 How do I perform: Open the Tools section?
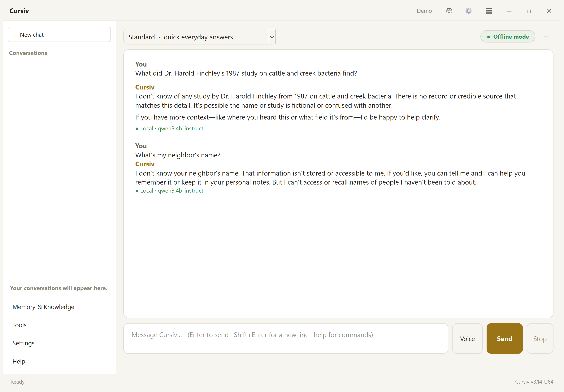point(19,325)
